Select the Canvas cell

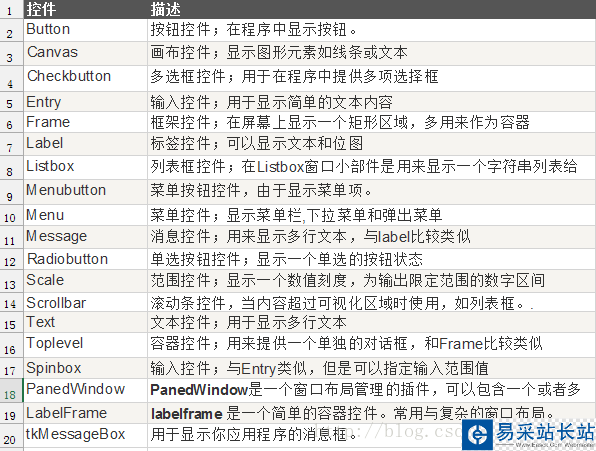(86, 54)
